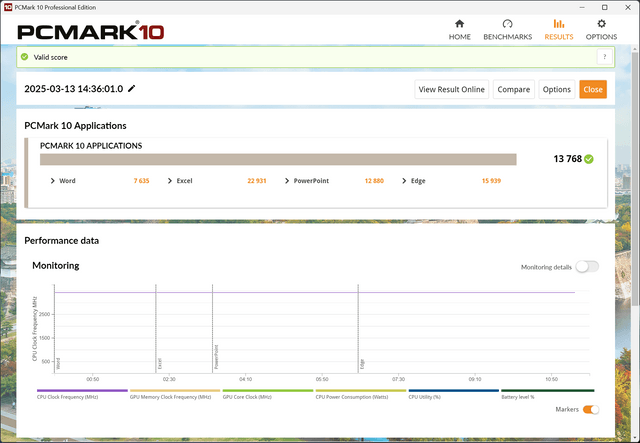
Task: Click the vertical scrollbar on the right
Action: [635, 177]
